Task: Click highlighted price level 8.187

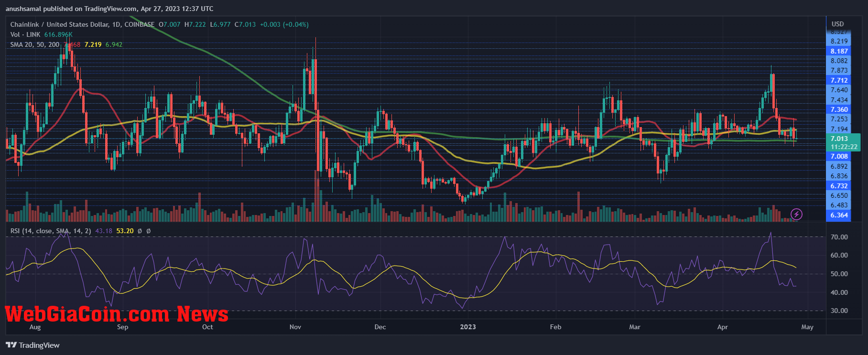Action: [x=839, y=51]
